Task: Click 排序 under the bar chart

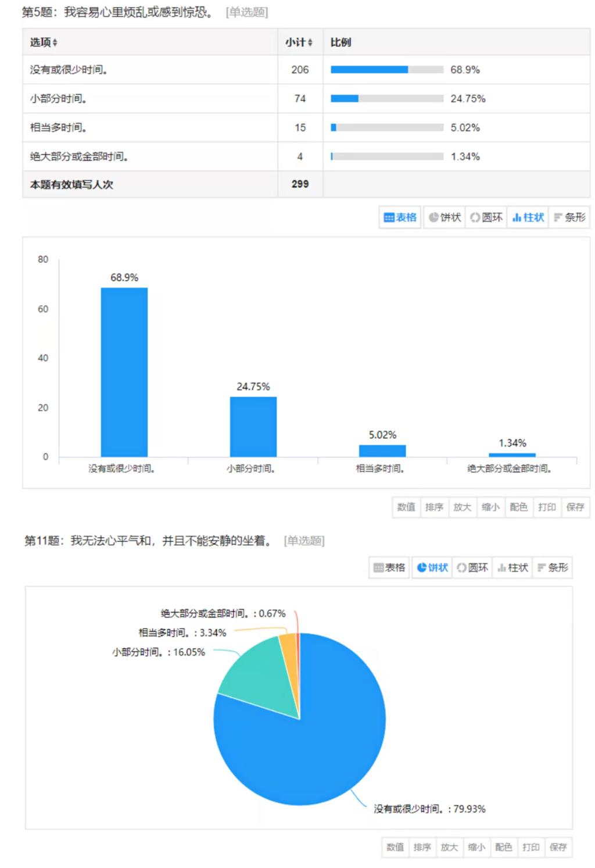Action: tap(434, 507)
